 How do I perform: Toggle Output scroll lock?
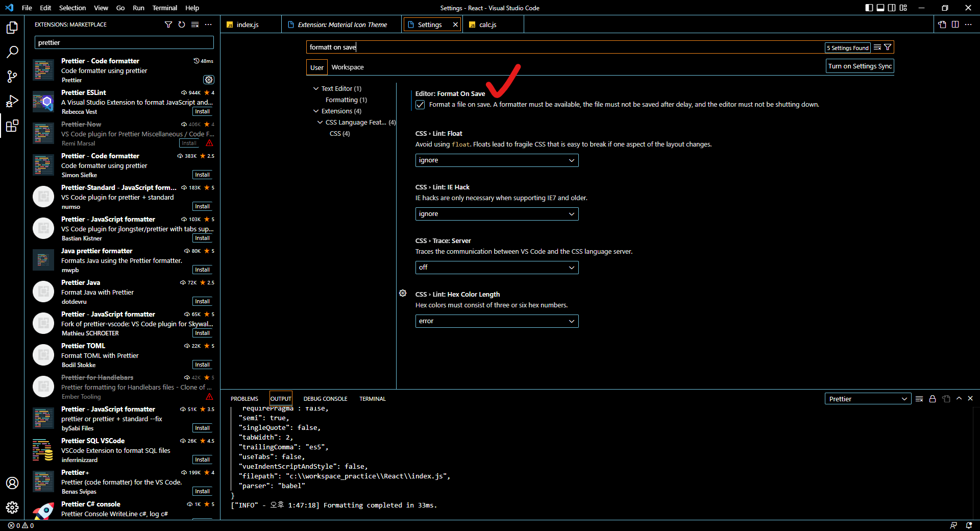click(933, 399)
